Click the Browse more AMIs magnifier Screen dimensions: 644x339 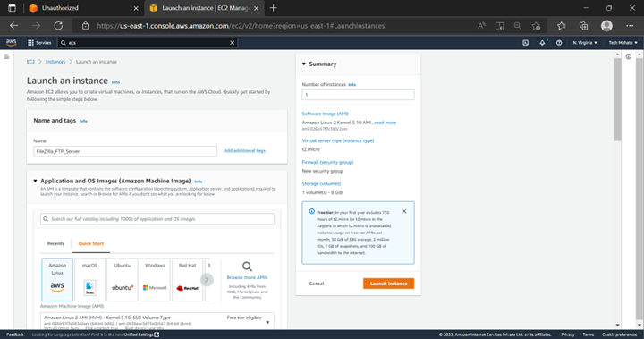pyautogui.click(x=247, y=267)
